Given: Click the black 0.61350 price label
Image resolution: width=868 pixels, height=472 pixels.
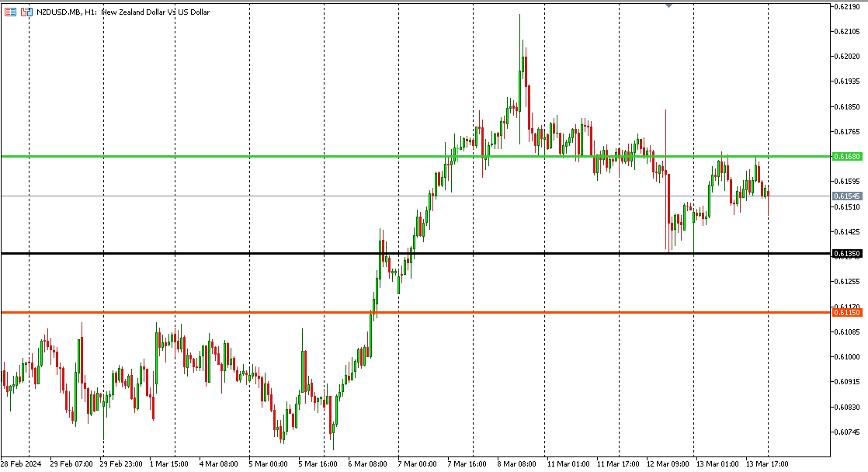Looking at the screenshot, I should click(847, 253).
